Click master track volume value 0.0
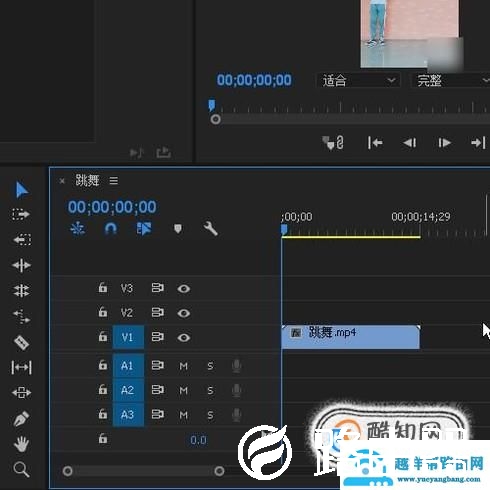 (x=198, y=440)
